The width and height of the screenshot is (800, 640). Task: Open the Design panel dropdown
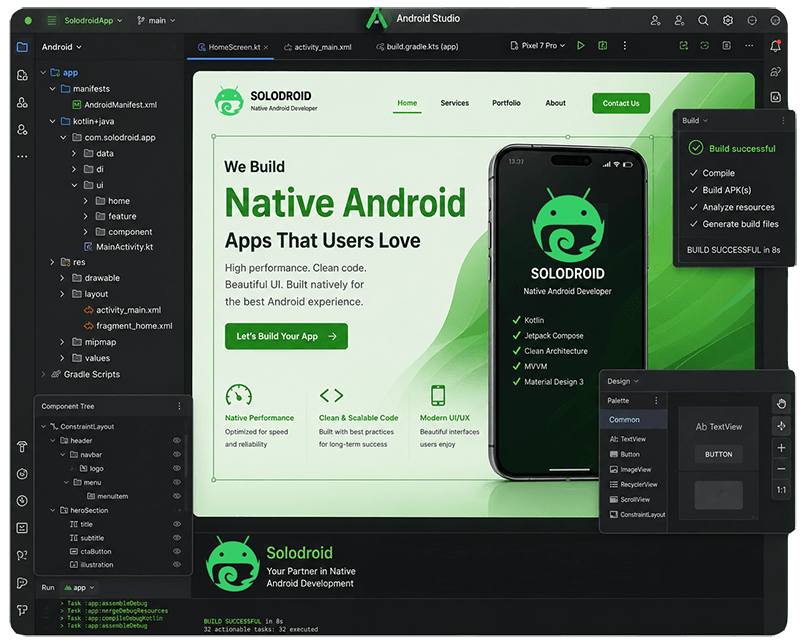point(623,381)
